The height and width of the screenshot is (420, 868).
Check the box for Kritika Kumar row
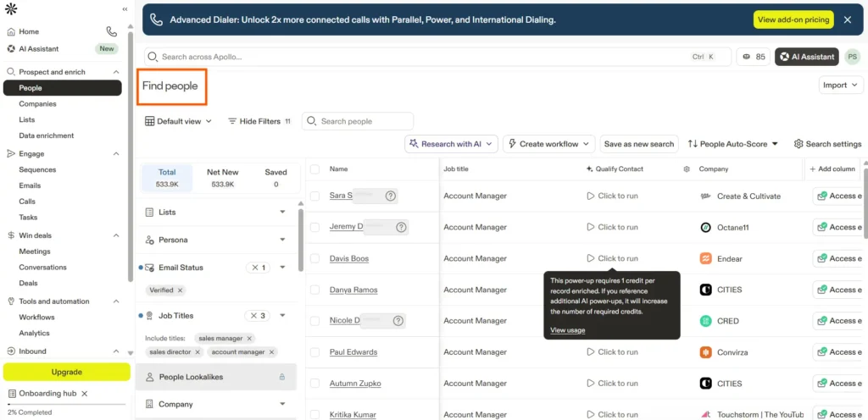point(315,414)
